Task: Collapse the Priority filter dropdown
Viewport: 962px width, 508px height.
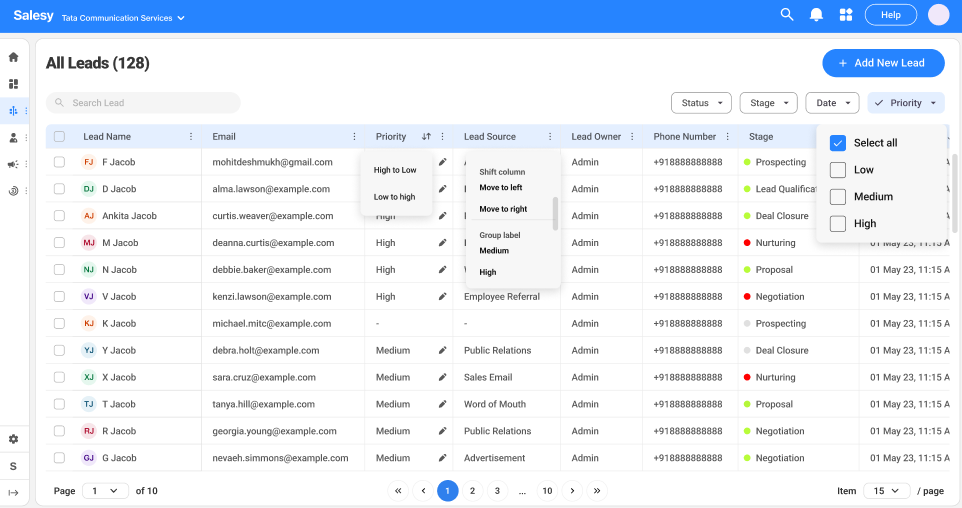Action: (x=906, y=103)
